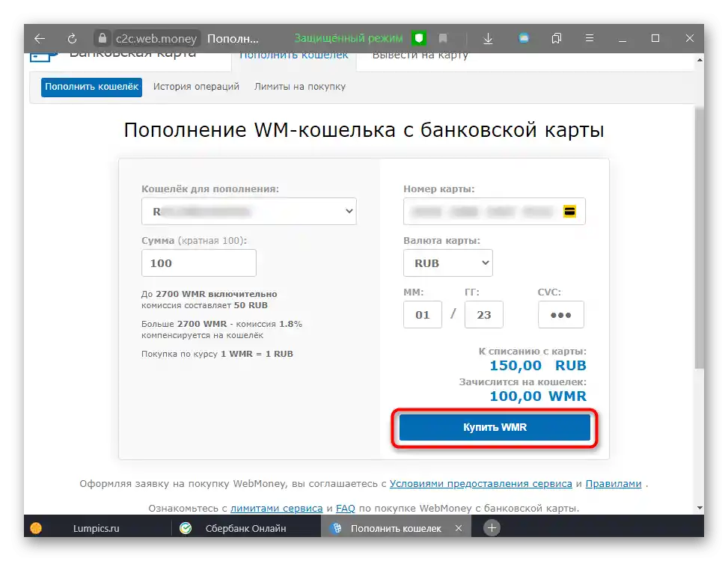Viewport: 728px width, 561px height.
Task: Switch to Сбербанк Онлайн browser tab
Action: coord(246,528)
